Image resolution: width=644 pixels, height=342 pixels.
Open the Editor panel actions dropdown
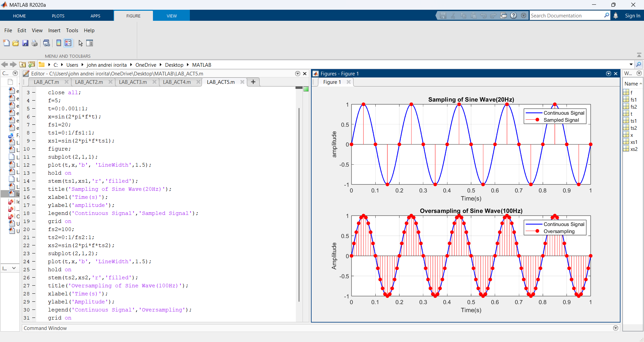(x=298, y=74)
